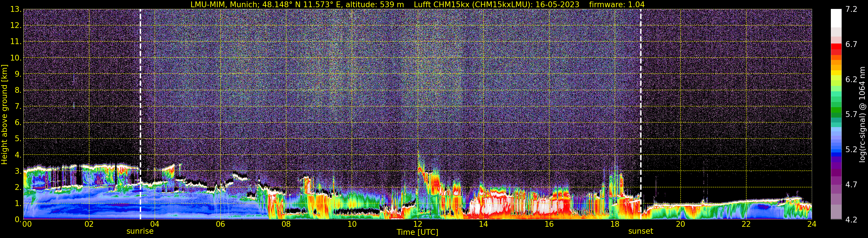
Task: Click the height axis tick '4.'
Action: point(18,155)
